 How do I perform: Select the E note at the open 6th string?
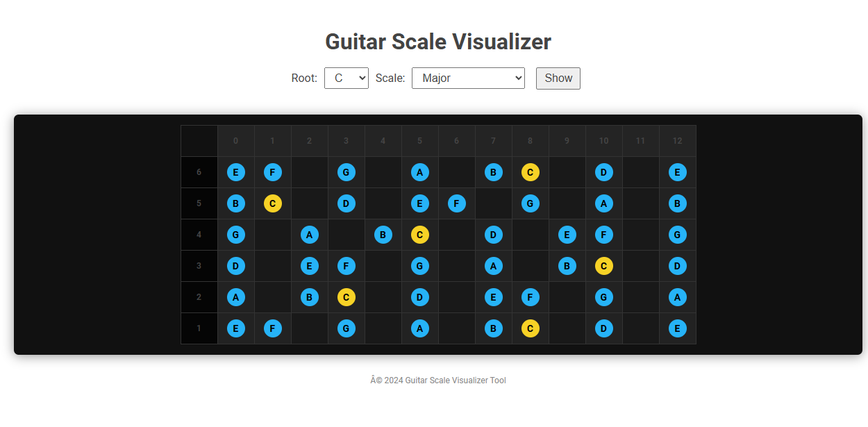pos(235,171)
